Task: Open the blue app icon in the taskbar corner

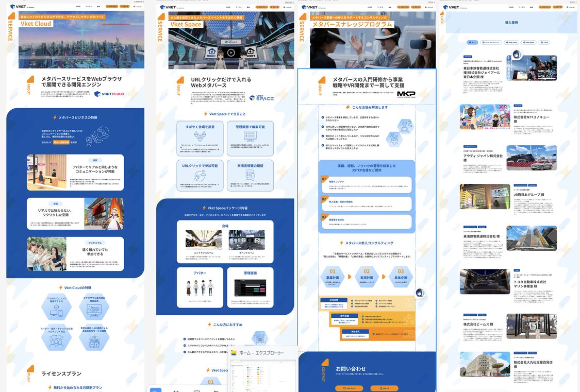Action: pos(155,389)
